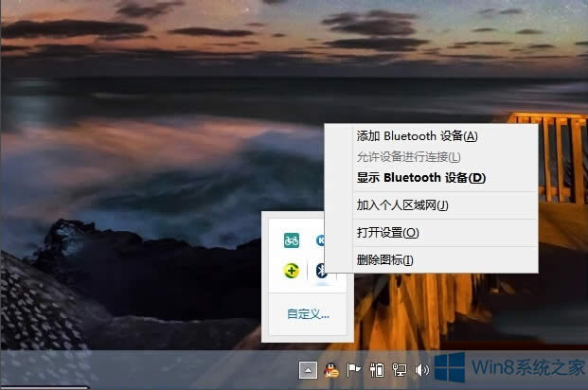
Task: Click the Bluetooth icon in tray popup
Action: 321,272
